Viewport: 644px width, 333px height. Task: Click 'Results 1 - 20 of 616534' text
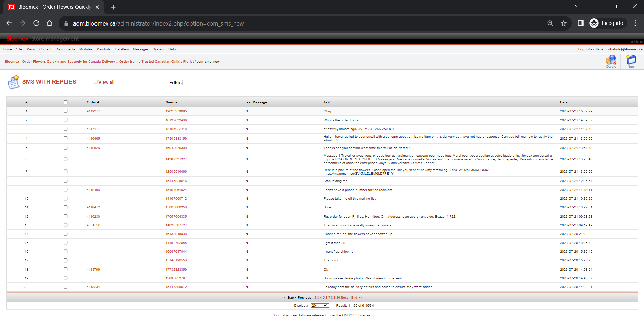(355, 306)
